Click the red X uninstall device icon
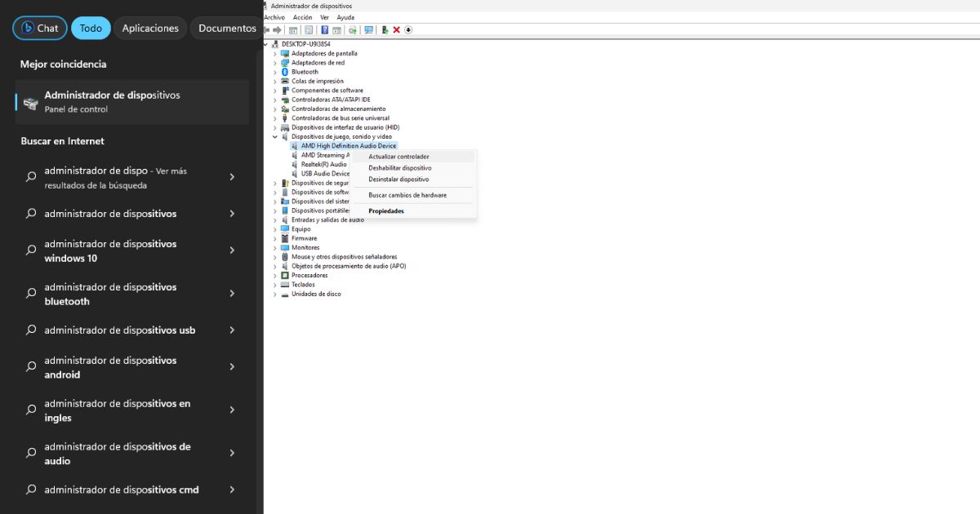 click(x=396, y=29)
